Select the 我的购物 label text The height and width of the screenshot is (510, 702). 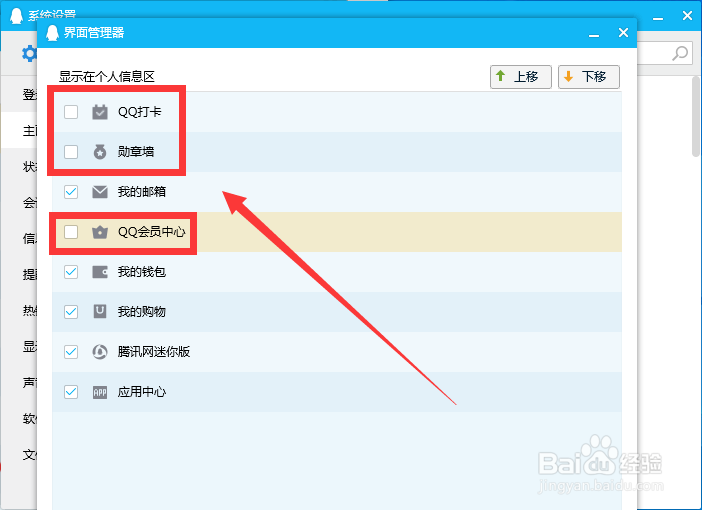click(x=141, y=312)
